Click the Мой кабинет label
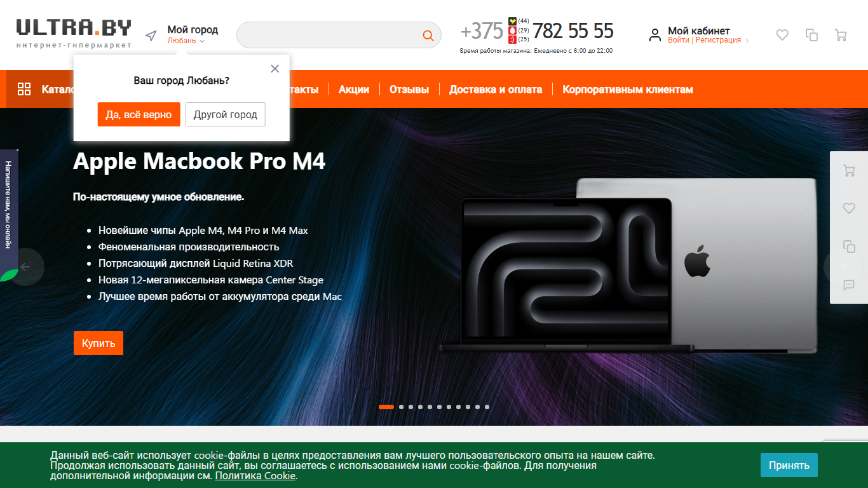This screenshot has width=868, height=488. pyautogui.click(x=699, y=30)
